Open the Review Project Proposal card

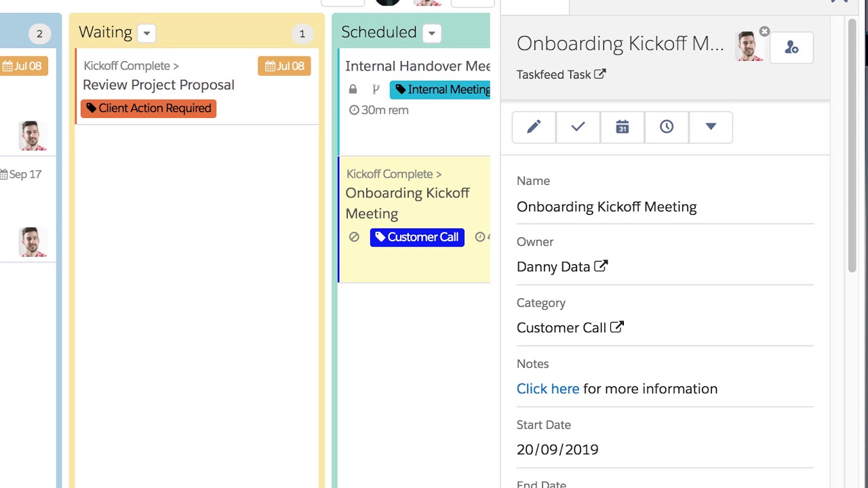(159, 85)
